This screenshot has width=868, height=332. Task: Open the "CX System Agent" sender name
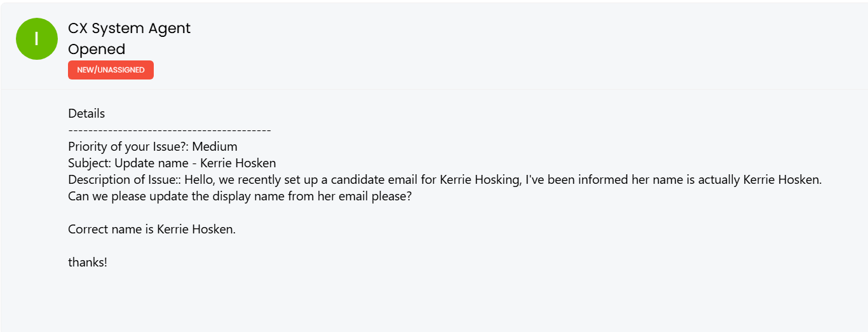[129, 28]
